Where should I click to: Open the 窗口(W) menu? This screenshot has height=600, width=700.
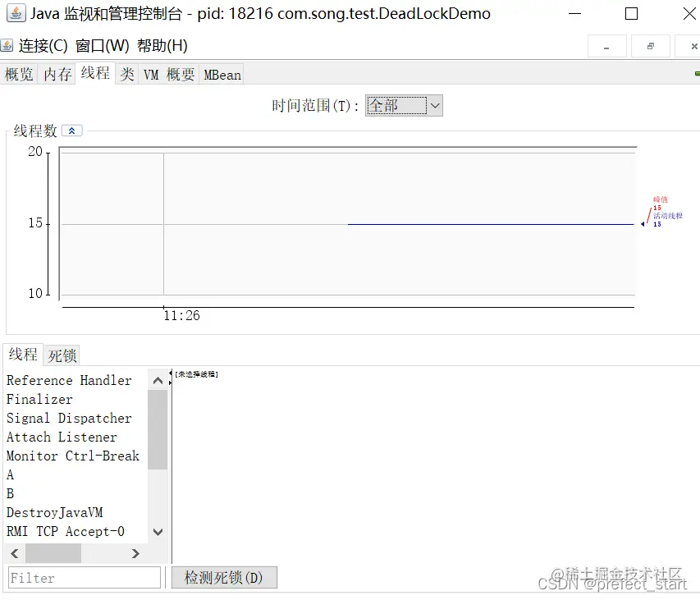click(x=103, y=45)
